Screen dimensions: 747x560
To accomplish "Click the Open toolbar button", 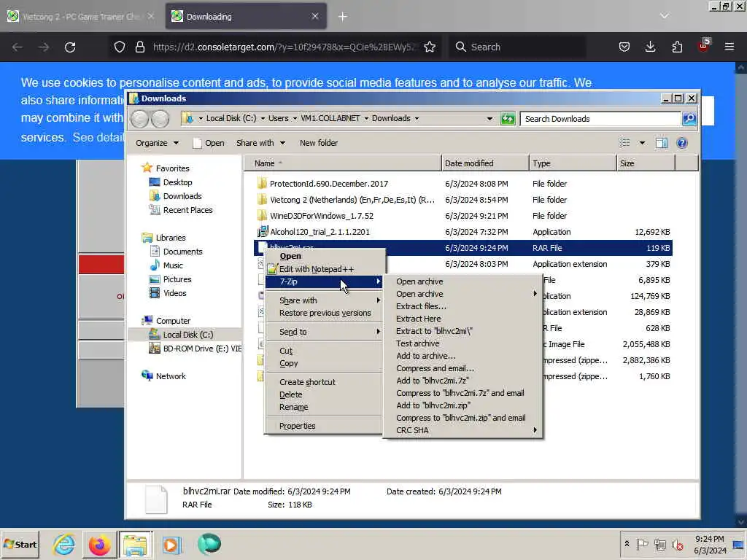I will coord(209,143).
